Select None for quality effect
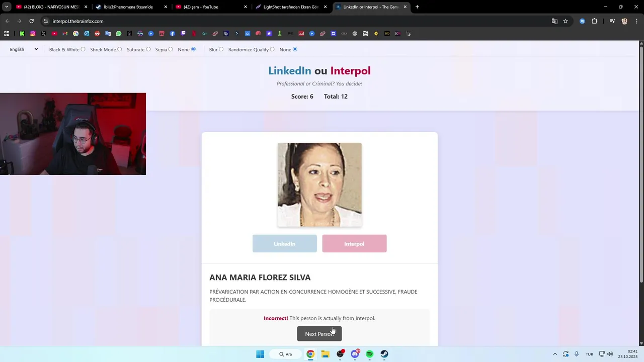Screen dimensions: 644x362 point(295,49)
